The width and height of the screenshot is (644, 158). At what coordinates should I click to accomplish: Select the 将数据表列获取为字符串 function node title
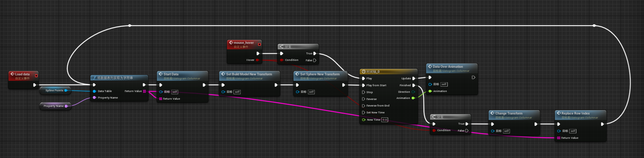(x=115, y=78)
